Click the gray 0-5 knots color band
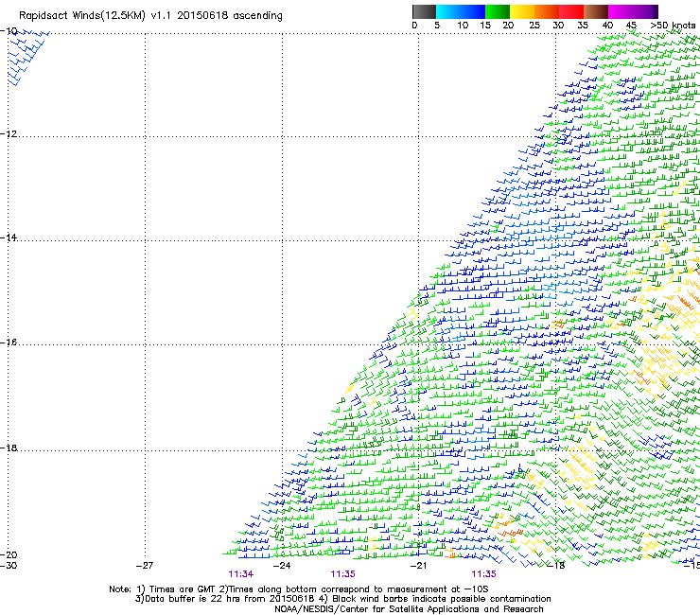The image size is (700, 615). point(424,11)
